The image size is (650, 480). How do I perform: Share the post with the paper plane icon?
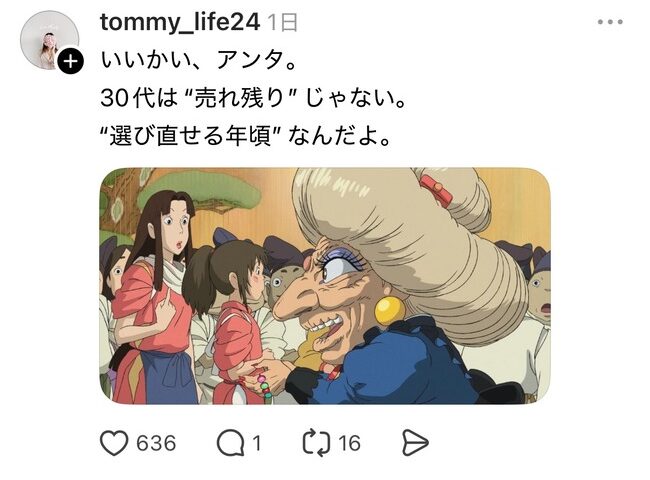pos(415,443)
